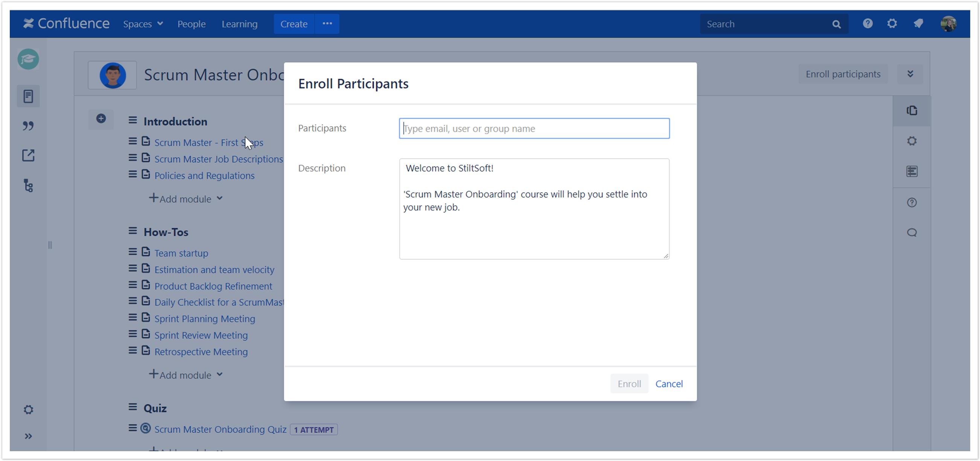
Task: Open the Learning menu item
Action: (x=239, y=24)
